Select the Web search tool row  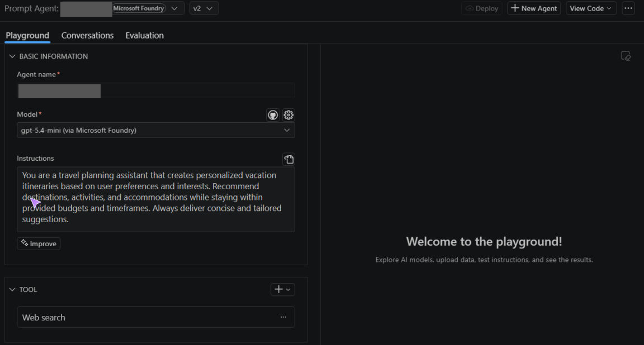tap(155, 317)
